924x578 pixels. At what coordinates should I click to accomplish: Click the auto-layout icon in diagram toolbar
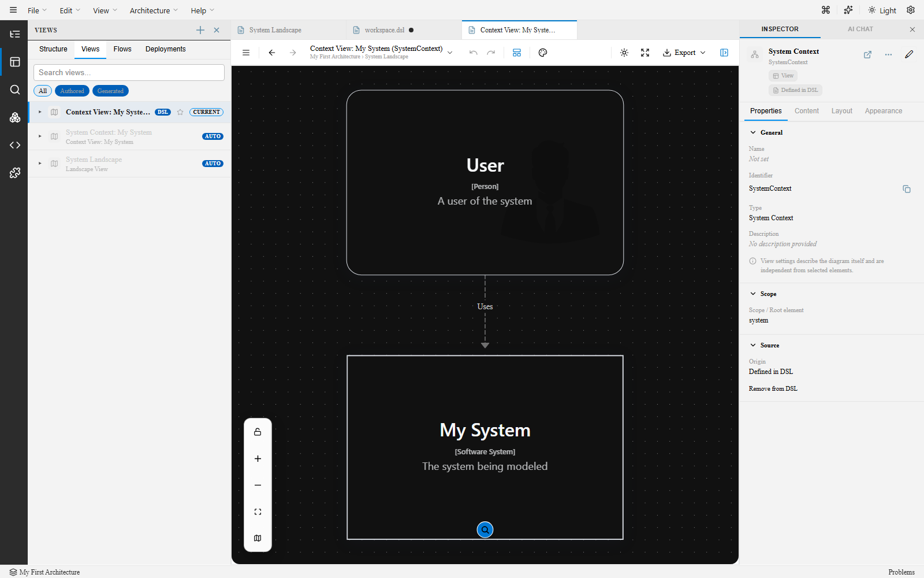point(517,53)
